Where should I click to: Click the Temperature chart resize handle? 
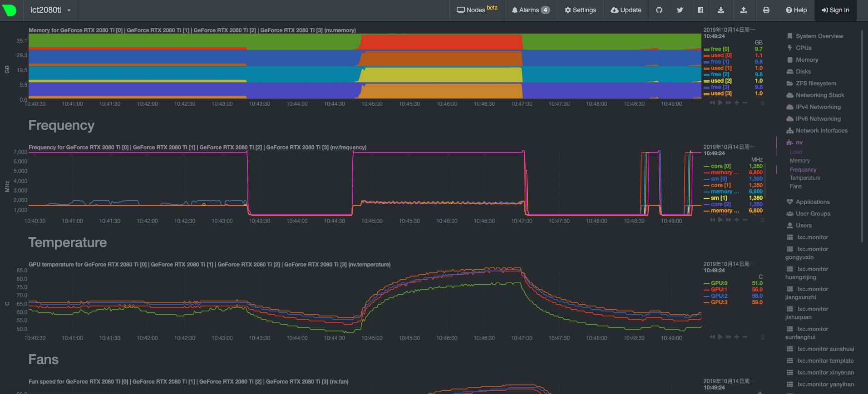763,337
